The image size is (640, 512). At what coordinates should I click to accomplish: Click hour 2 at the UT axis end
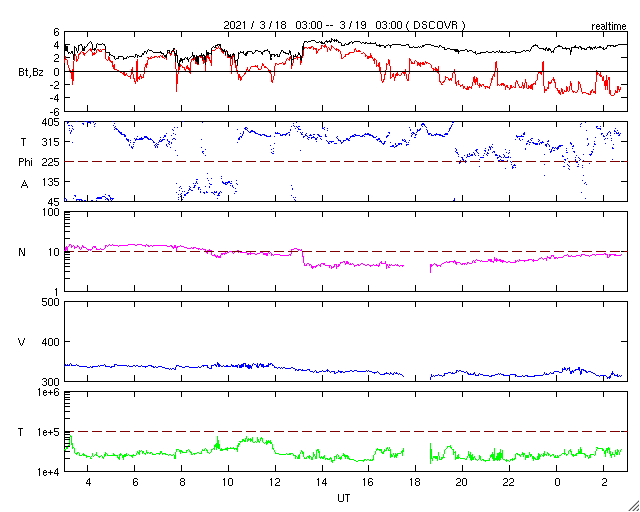[x=604, y=482]
